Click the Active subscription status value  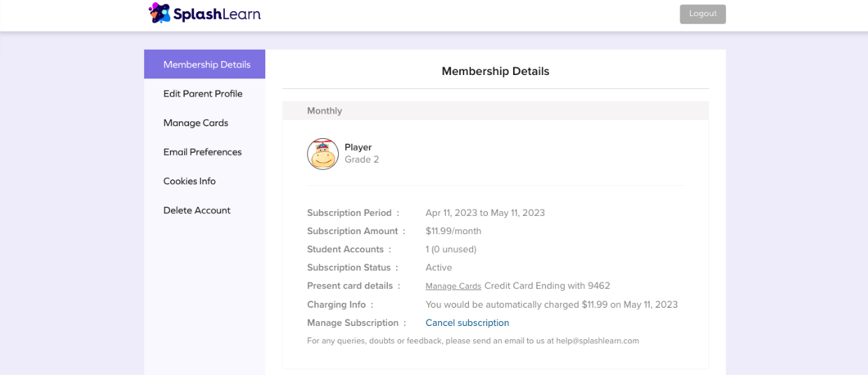coord(439,268)
